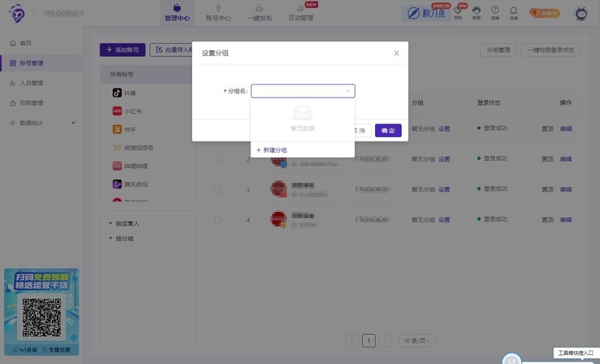Open the 分组名 dropdown field

click(303, 91)
